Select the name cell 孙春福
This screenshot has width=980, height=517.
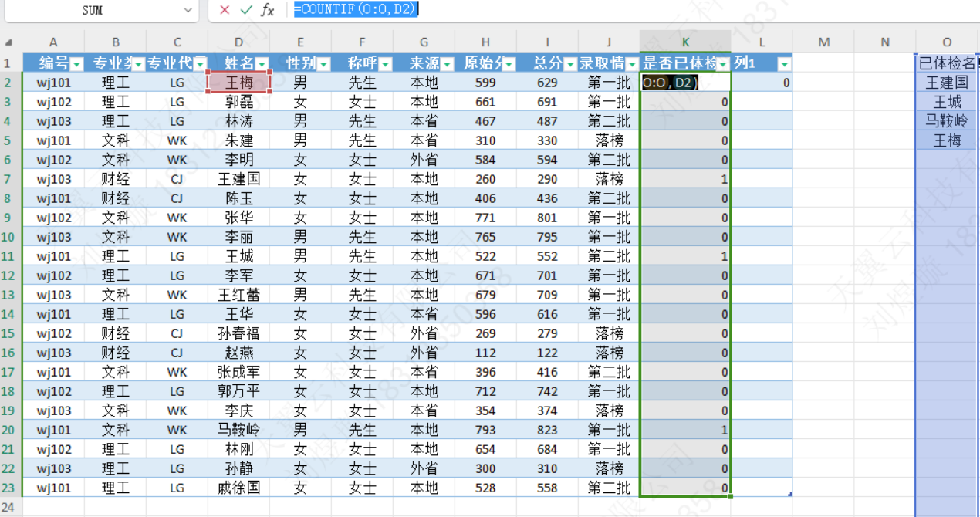[x=238, y=333]
